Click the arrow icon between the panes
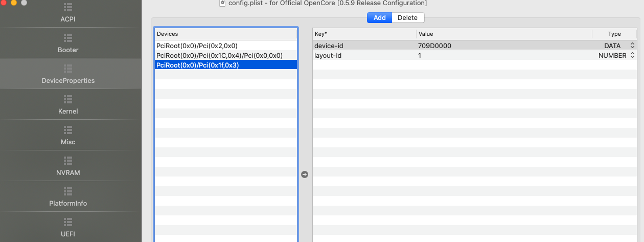 (x=305, y=174)
